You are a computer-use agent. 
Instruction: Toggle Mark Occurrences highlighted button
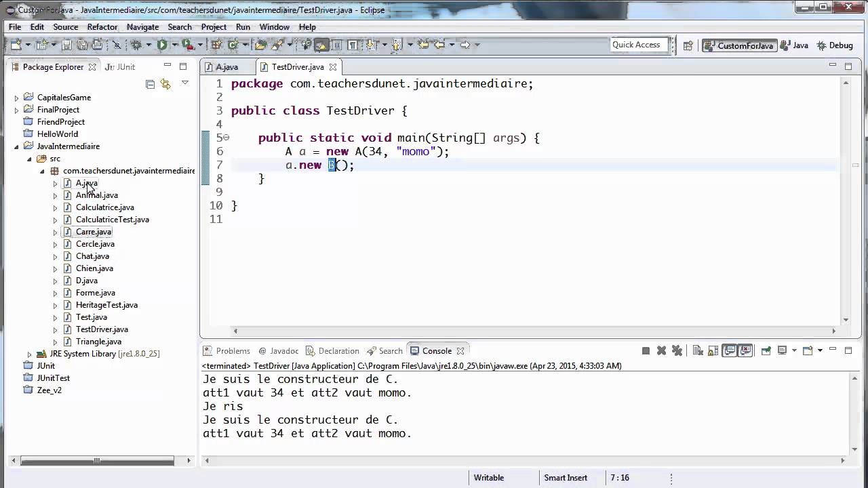[x=322, y=45]
